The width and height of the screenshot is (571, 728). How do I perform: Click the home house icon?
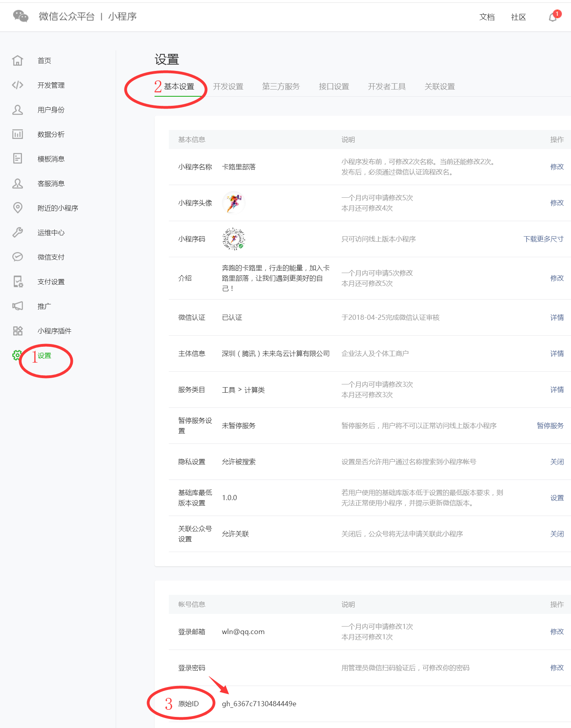17,61
